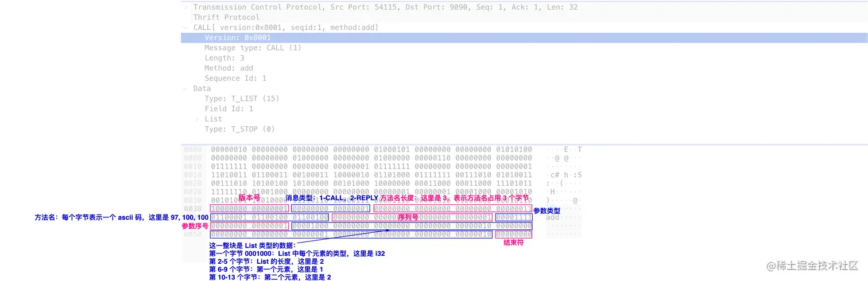Click byte 10000010 in row 0018

(x=351, y=175)
